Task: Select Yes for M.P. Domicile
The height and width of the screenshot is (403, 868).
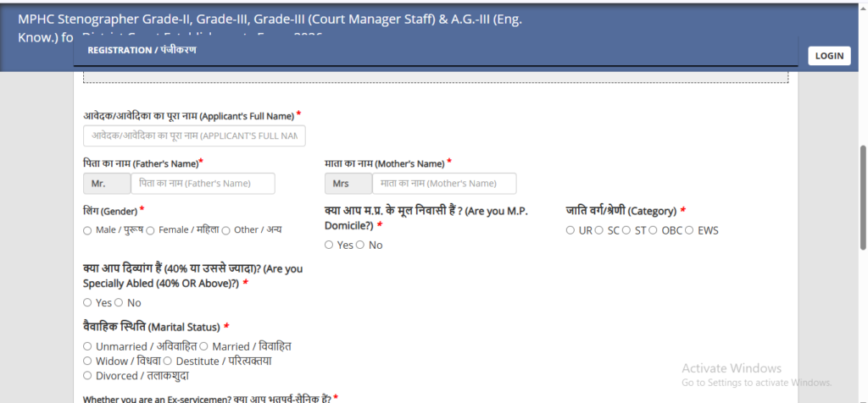Action: pyautogui.click(x=329, y=245)
